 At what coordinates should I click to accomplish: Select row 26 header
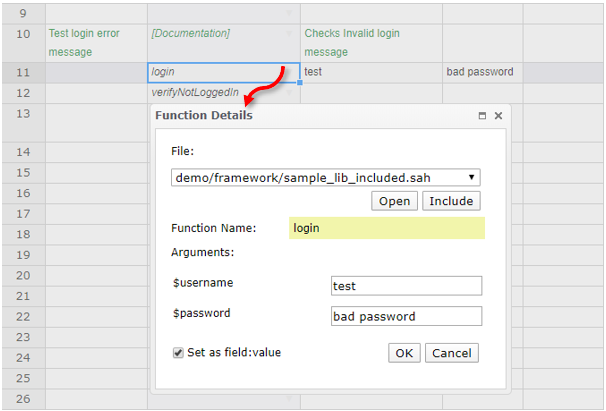[23, 400]
